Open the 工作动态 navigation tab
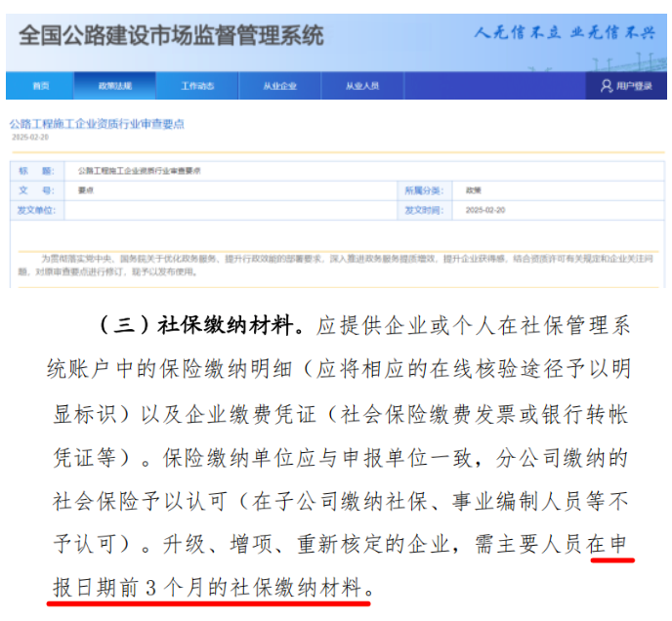 [197, 86]
